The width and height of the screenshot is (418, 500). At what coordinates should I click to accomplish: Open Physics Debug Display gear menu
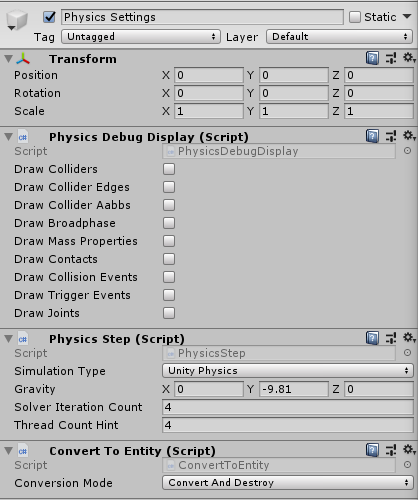point(409,136)
